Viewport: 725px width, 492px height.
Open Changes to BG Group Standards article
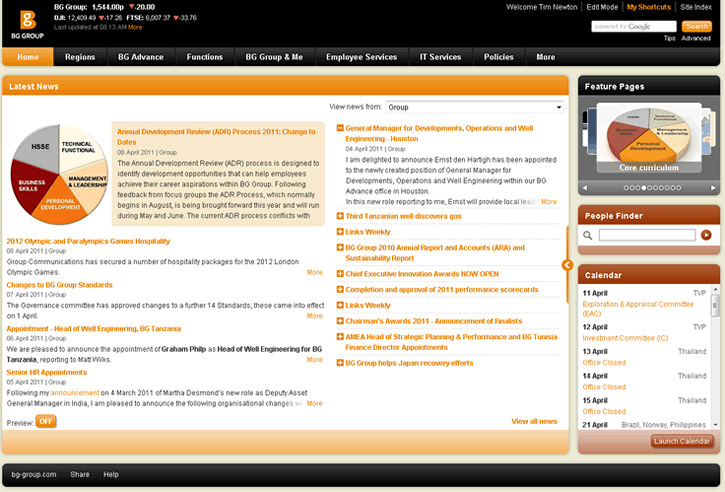coord(60,285)
